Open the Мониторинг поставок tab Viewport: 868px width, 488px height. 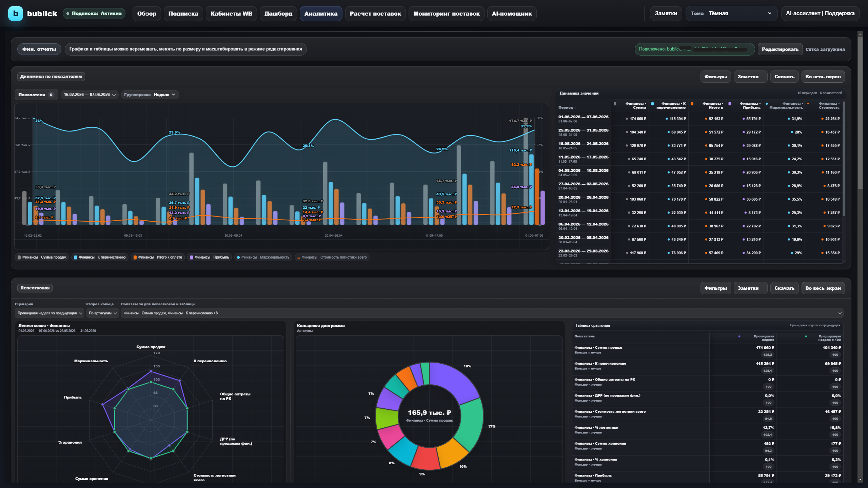446,14
